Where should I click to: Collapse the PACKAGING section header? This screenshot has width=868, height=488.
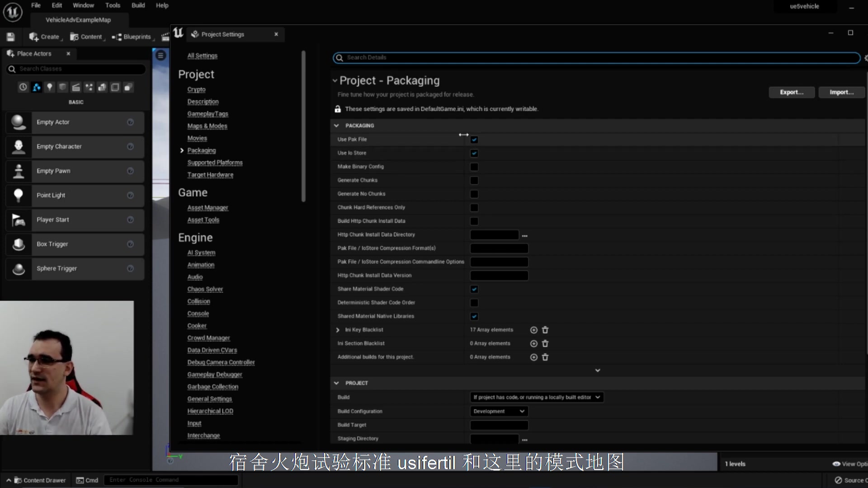click(336, 126)
